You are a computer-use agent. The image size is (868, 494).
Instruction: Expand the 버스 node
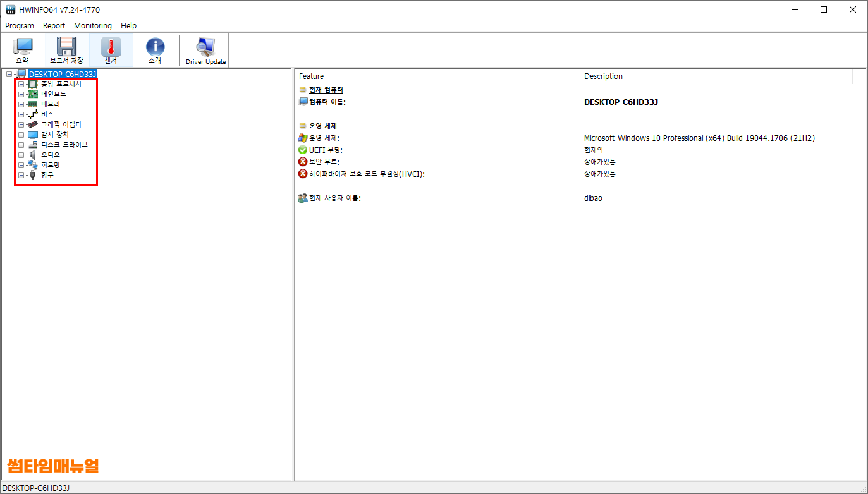[21, 114]
